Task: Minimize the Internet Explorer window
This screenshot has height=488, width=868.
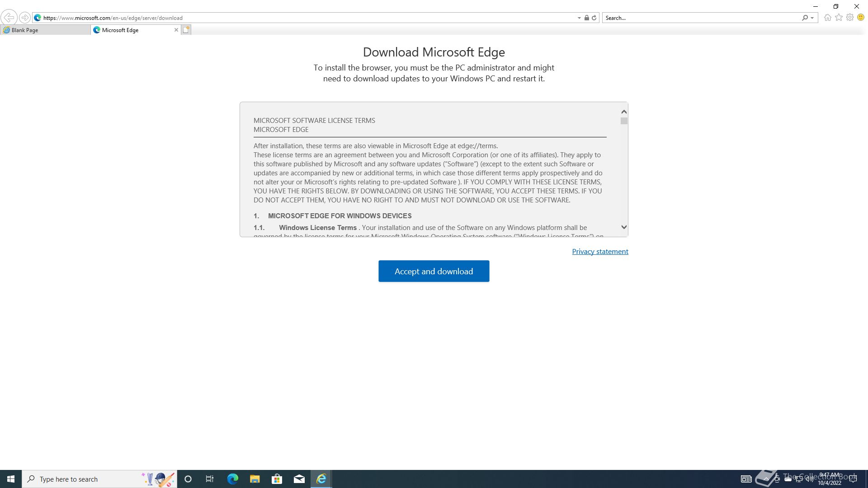Action: (816, 6)
